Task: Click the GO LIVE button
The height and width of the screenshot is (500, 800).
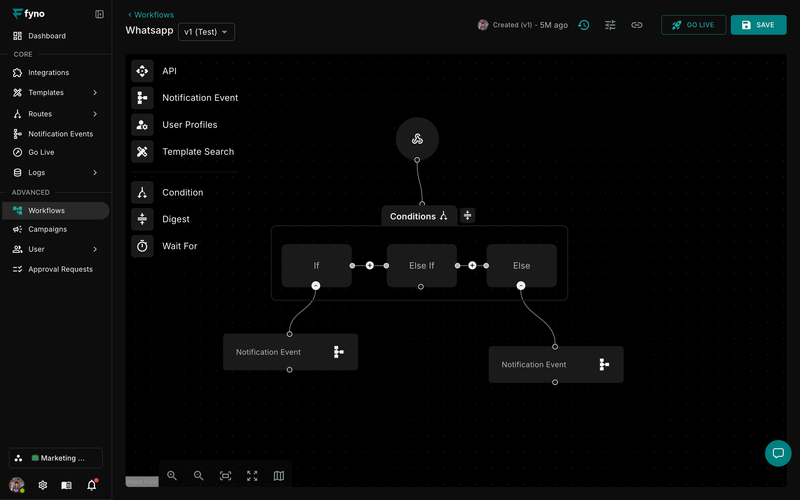Action: tap(693, 25)
